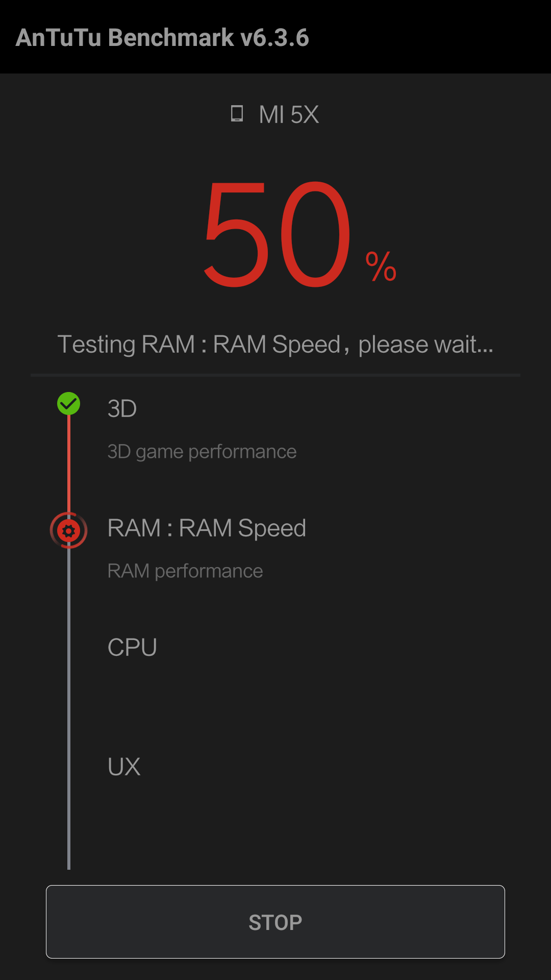The width and height of the screenshot is (551, 980).
Task: Click the horizontal divider under status text
Action: pos(275,375)
